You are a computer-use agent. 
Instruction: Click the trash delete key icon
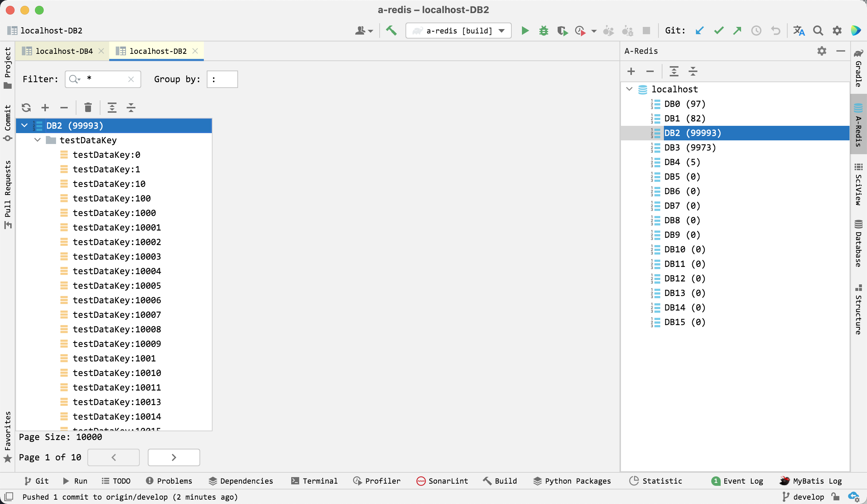[88, 108]
